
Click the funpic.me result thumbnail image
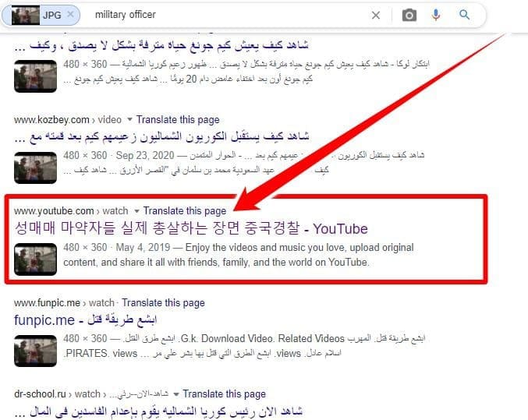(35, 349)
